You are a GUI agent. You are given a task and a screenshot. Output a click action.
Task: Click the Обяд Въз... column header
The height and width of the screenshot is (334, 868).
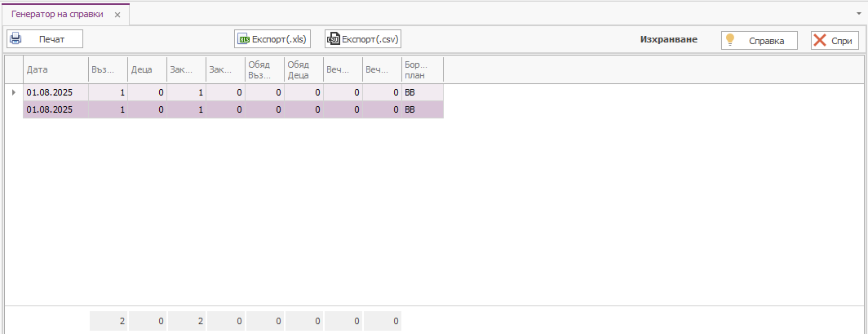(264, 69)
